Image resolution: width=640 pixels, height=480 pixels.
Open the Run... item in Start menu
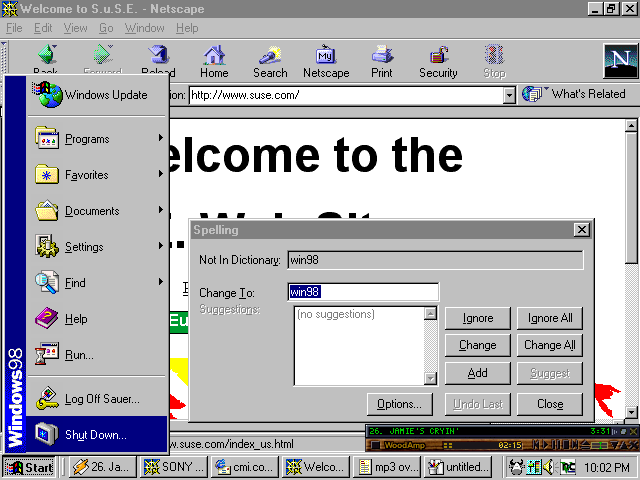pyautogui.click(x=97, y=355)
